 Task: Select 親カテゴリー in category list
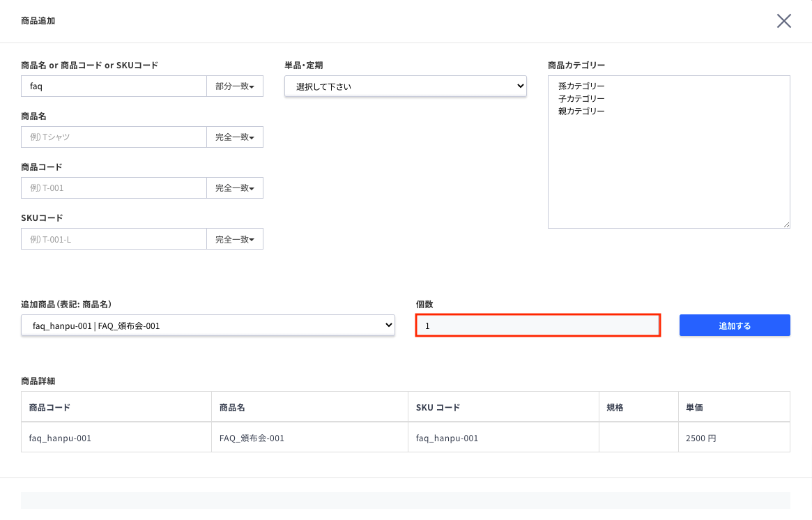click(581, 111)
